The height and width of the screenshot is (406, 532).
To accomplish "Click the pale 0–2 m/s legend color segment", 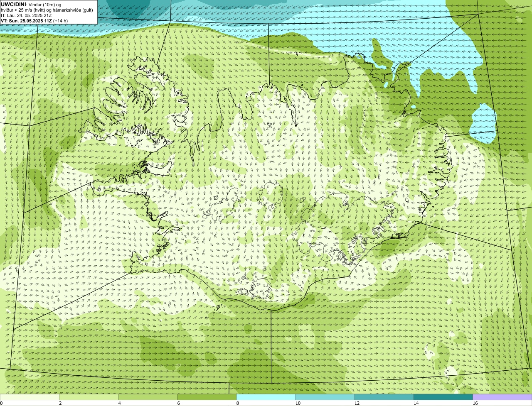I will 30,397.
